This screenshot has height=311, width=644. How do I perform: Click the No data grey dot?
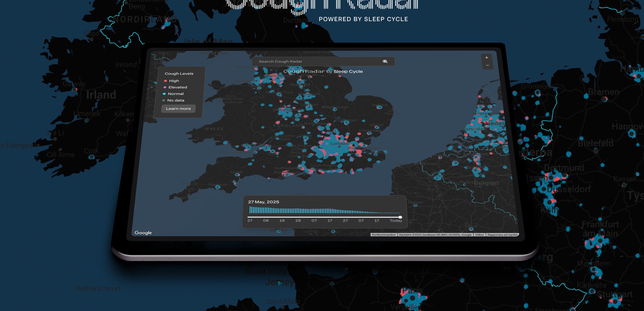[164, 100]
